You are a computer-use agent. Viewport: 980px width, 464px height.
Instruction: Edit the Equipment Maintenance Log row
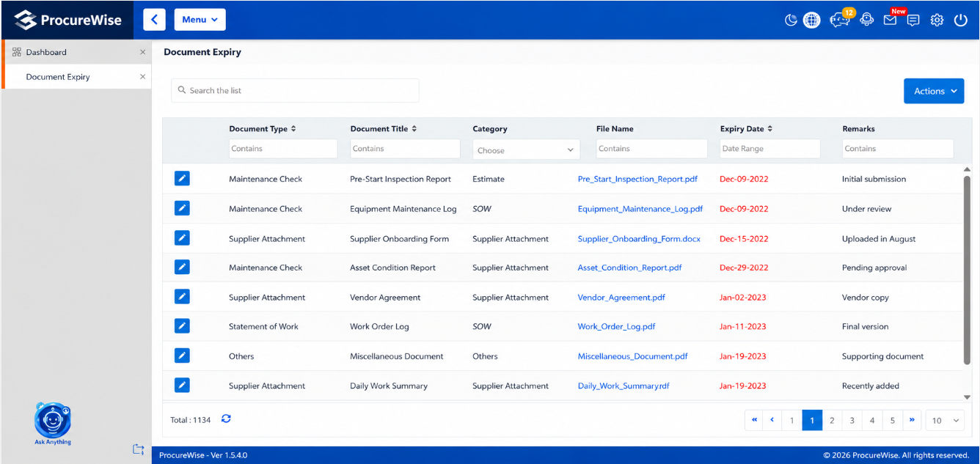pos(182,208)
